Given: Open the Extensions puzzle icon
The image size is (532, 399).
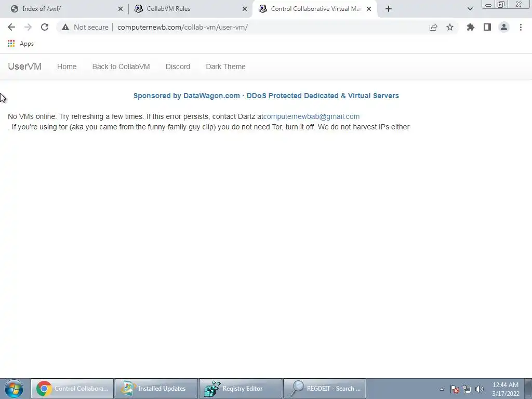Looking at the screenshot, I should (471, 27).
